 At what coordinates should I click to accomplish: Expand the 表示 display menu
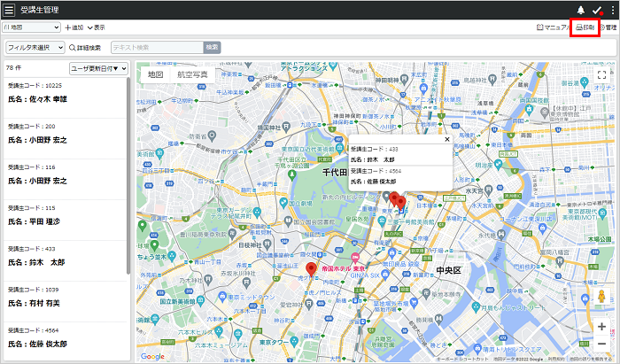[x=96, y=27]
